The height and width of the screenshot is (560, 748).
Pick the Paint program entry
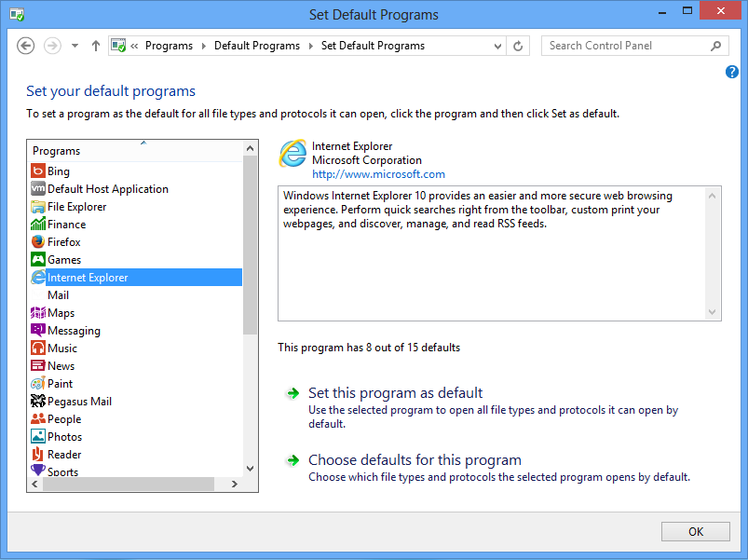tap(60, 384)
